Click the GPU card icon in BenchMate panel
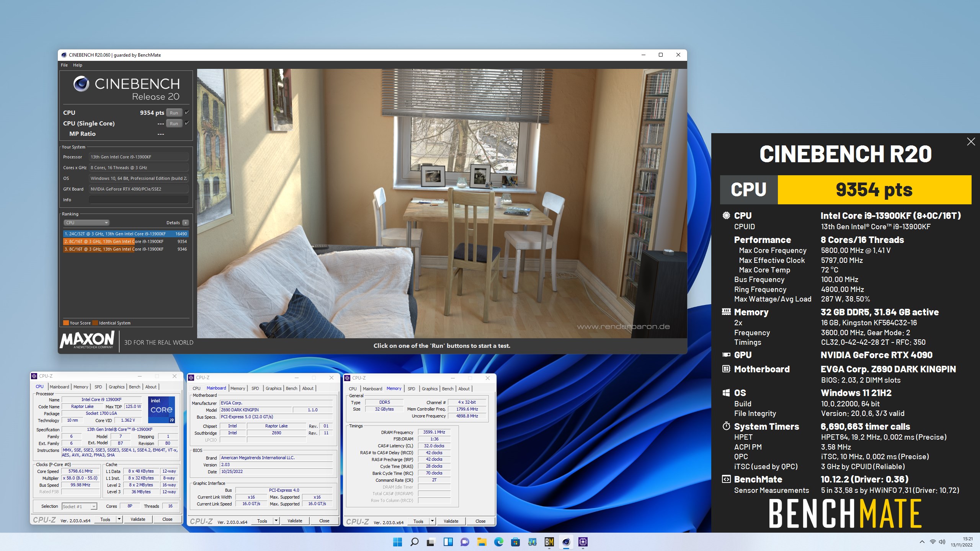 tap(726, 355)
